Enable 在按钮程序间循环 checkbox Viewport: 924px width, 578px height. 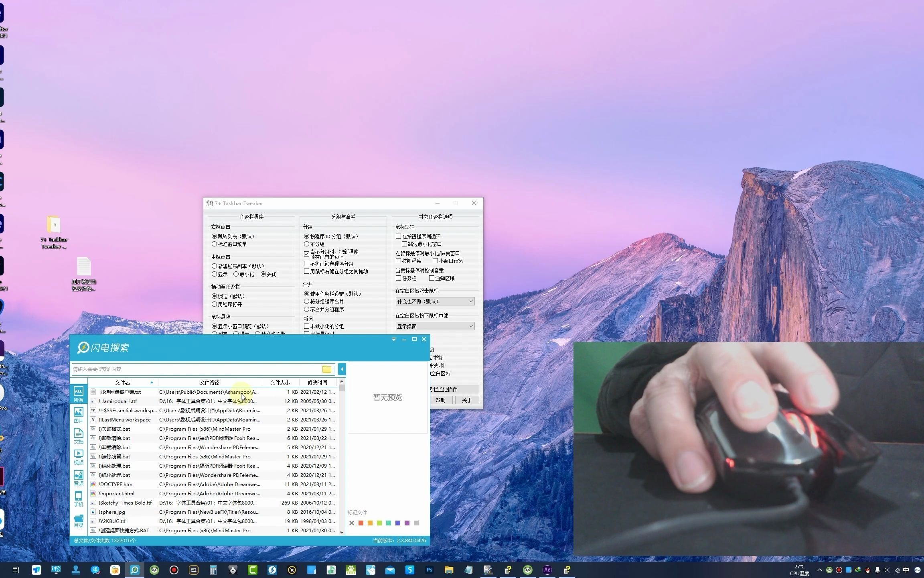coord(398,236)
